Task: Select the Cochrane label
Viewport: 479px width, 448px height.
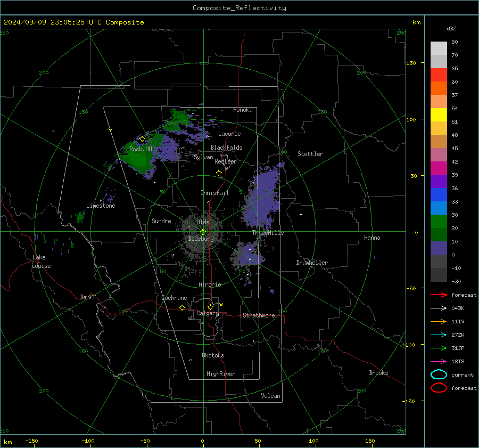Action: click(174, 298)
